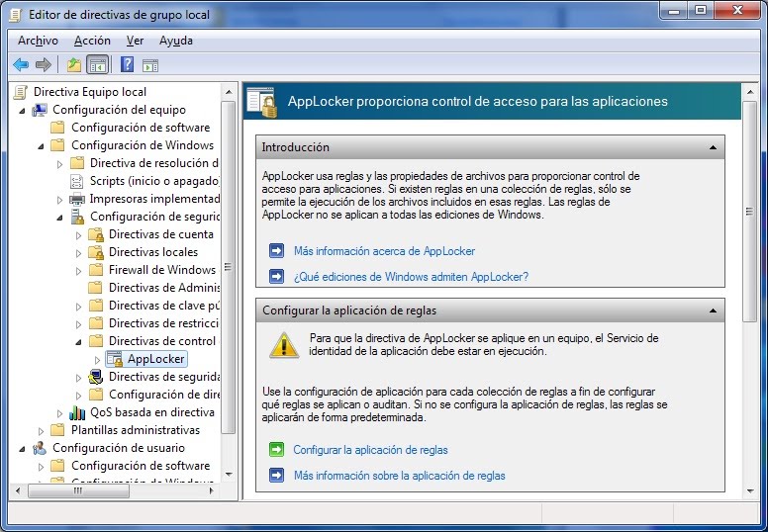The height and width of the screenshot is (532, 768).
Task: Expand the Directivas de cuenta node
Action: coord(78,235)
